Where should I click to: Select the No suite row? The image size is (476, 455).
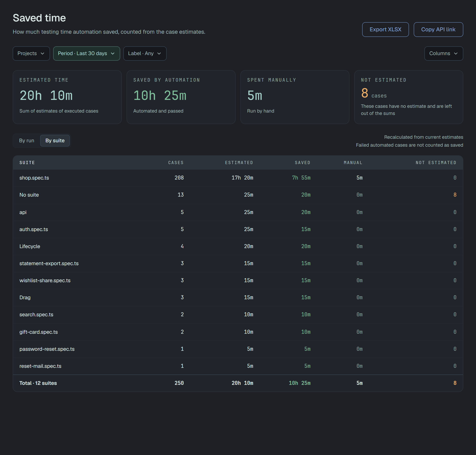pyautogui.click(x=238, y=195)
